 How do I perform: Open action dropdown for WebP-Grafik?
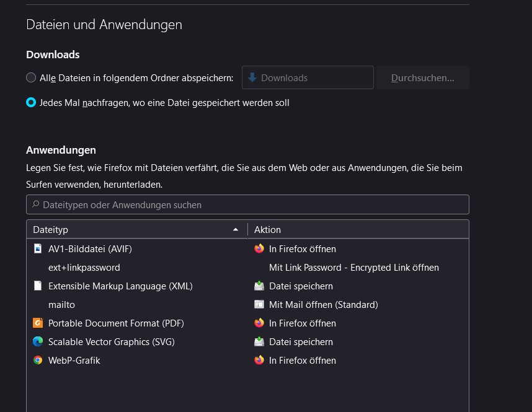(357, 361)
